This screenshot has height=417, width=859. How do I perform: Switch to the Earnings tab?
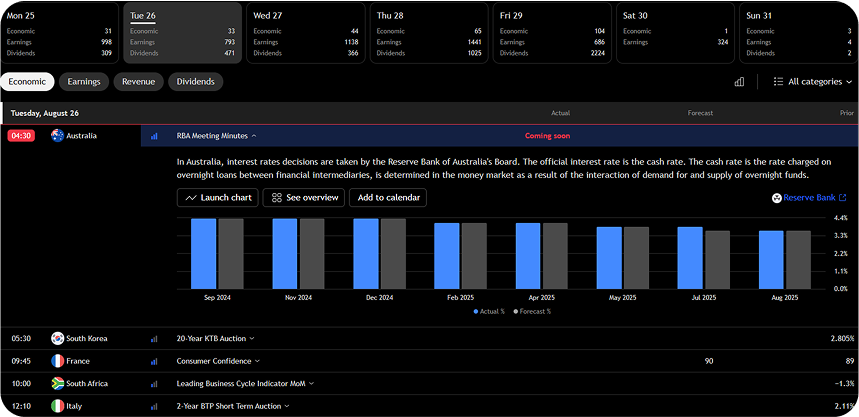click(x=84, y=82)
